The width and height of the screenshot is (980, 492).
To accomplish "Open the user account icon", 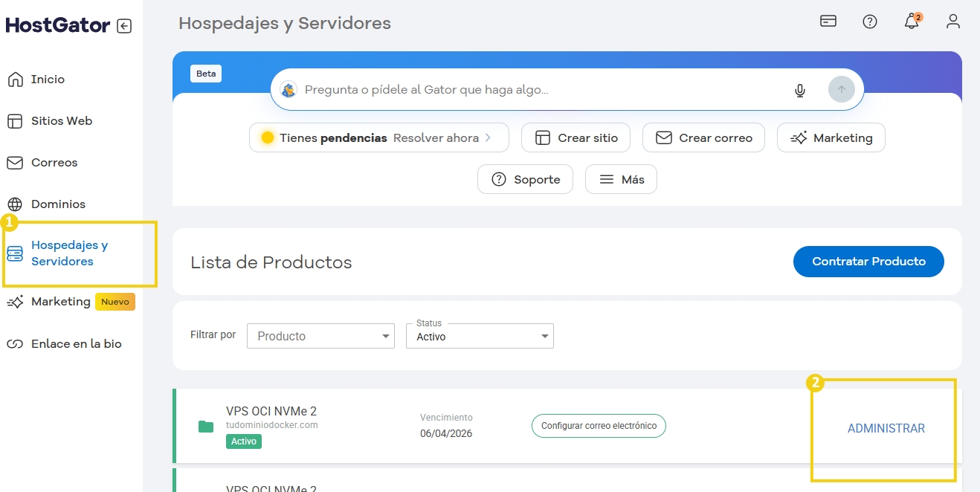I will point(952,22).
